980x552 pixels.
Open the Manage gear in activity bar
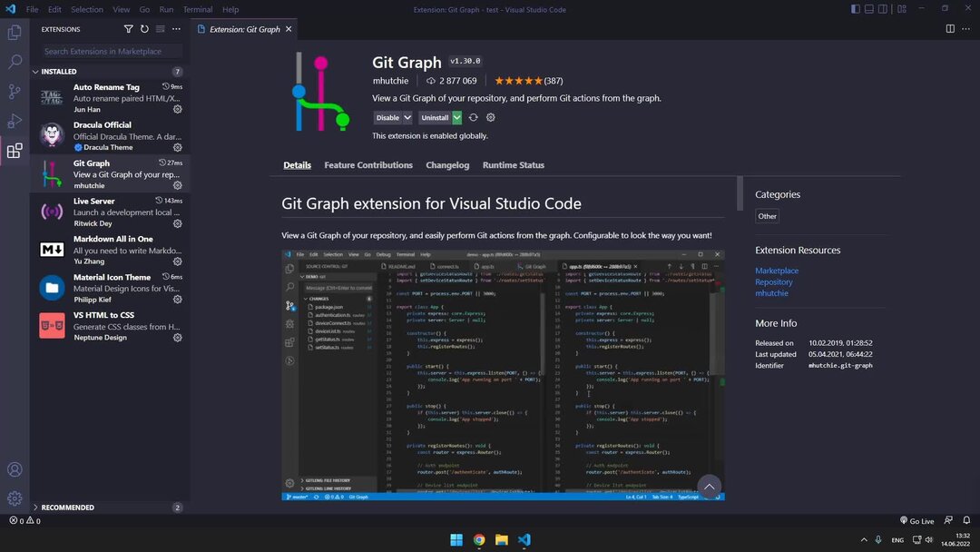pyautogui.click(x=15, y=498)
